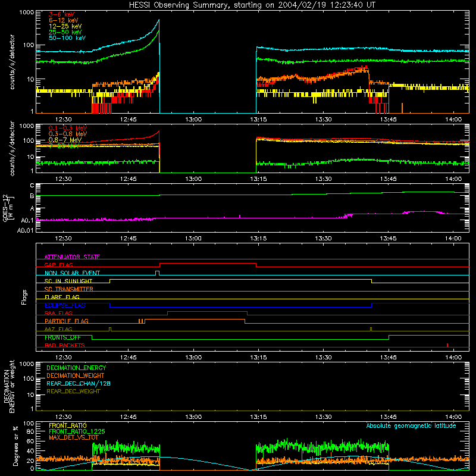Click the Degrees or % axis label
476x476 pixels.
(x=15, y=446)
